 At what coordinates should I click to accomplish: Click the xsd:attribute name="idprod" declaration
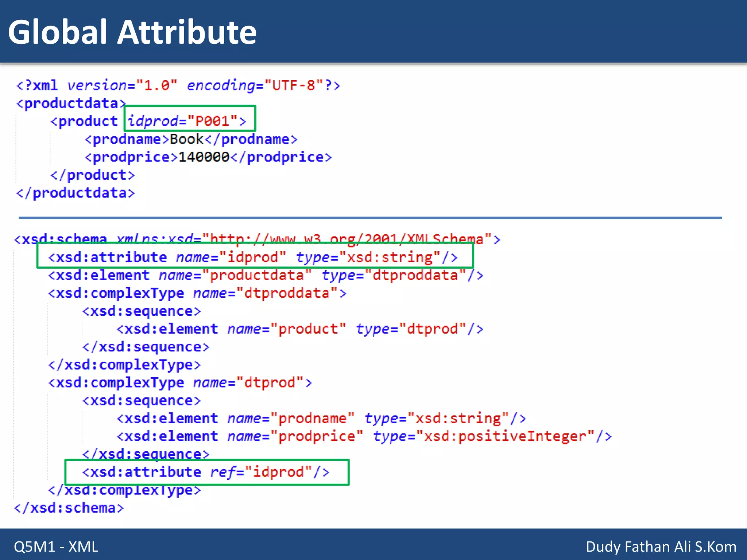coord(253,257)
